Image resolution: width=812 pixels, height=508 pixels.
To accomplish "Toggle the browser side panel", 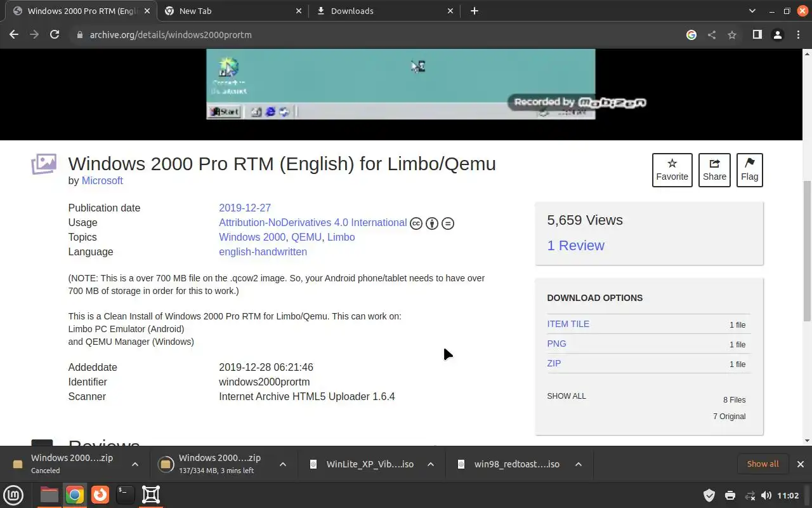I will coord(757,35).
